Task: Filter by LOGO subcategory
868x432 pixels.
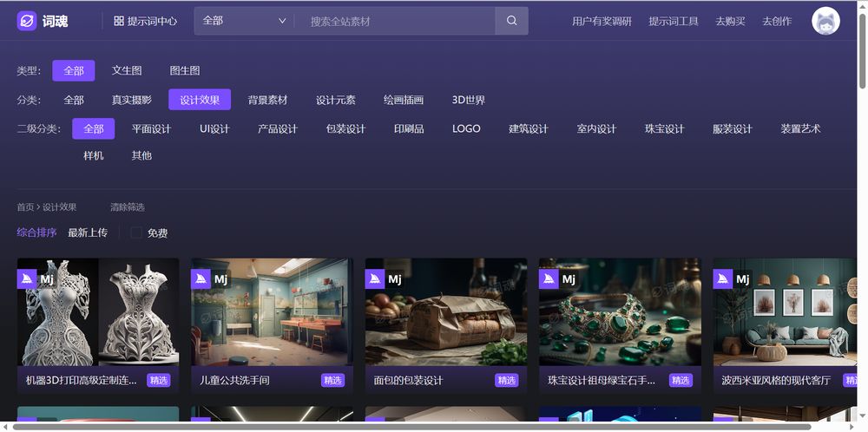Action: (x=466, y=129)
